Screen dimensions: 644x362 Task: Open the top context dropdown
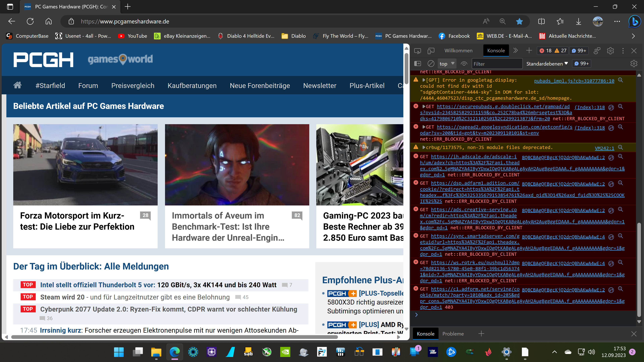(x=447, y=64)
